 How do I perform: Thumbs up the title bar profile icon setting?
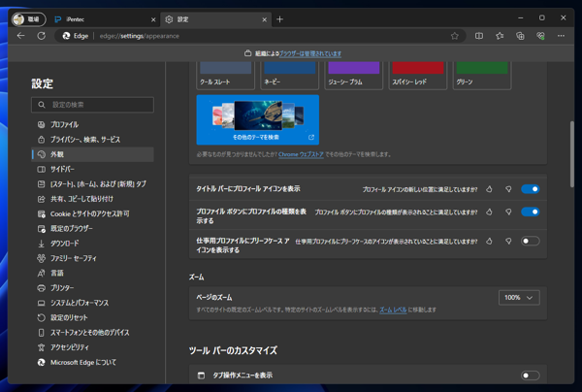point(490,189)
